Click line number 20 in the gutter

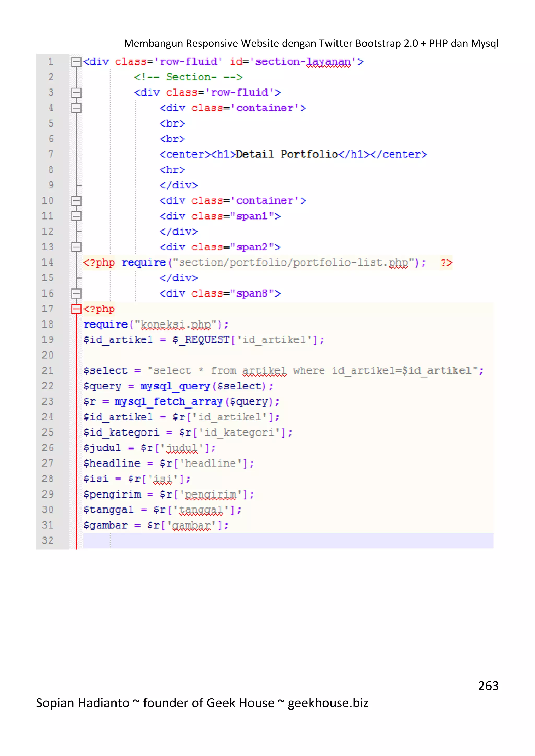click(x=48, y=355)
